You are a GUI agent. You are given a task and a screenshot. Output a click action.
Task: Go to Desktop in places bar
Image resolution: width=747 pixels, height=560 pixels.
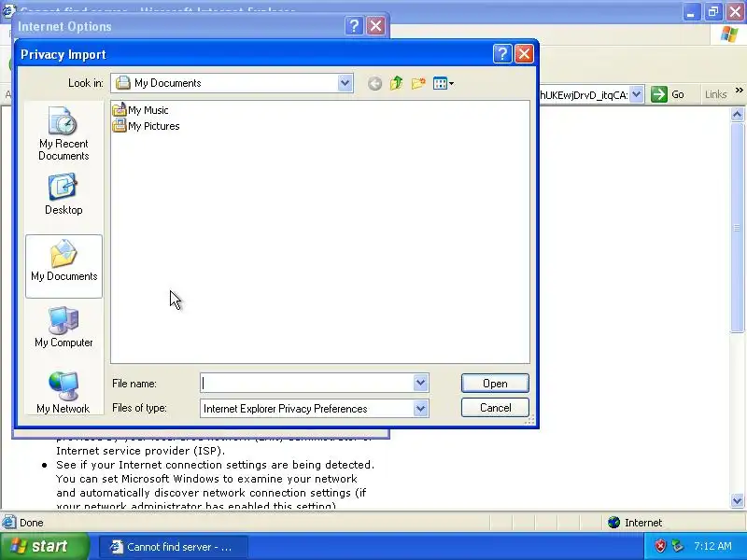point(63,195)
